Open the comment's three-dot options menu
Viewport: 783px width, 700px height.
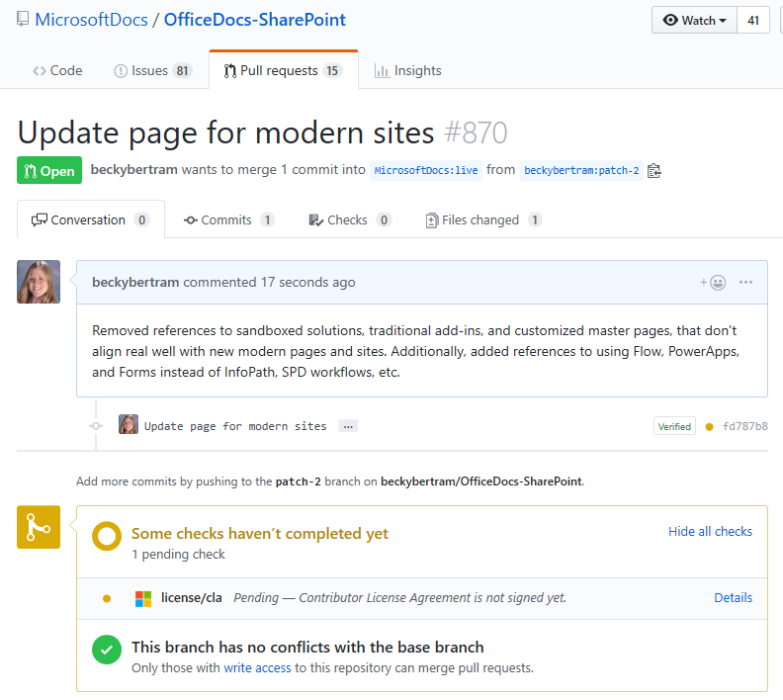click(x=745, y=282)
